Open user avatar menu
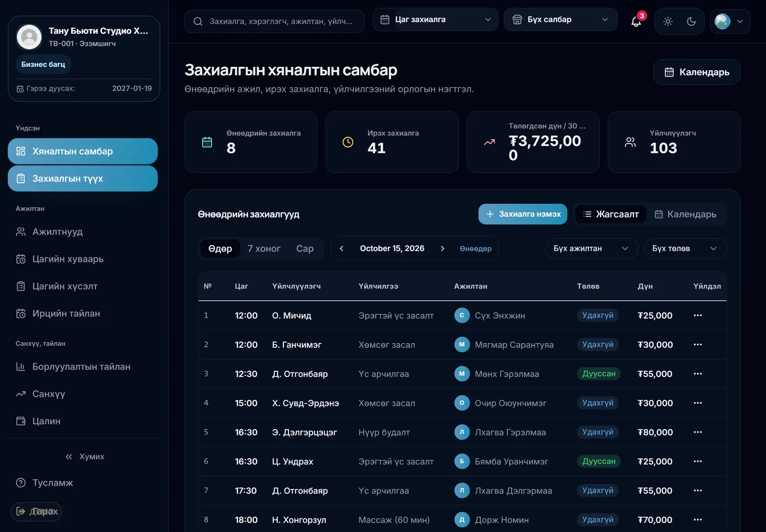Image resolution: width=766 pixels, height=532 pixels. [x=730, y=21]
